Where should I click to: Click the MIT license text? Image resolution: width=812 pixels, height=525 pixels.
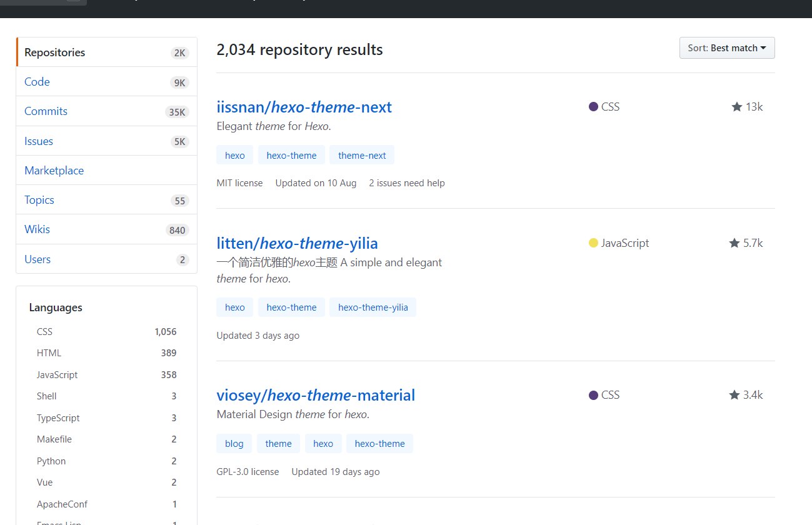(x=239, y=183)
